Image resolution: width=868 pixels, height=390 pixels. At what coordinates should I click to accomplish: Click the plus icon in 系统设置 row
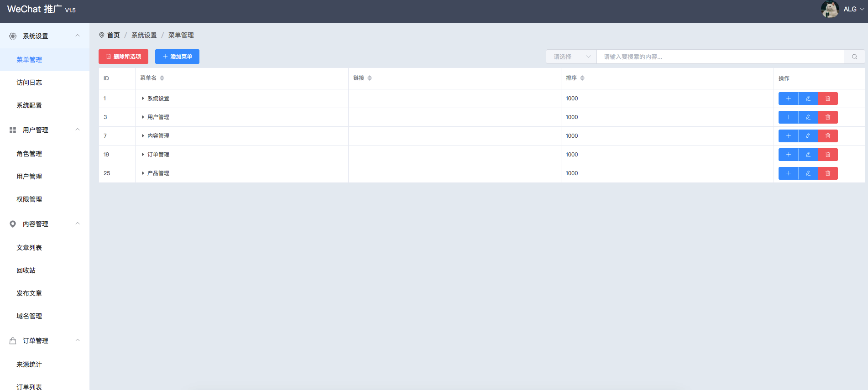[x=788, y=99]
